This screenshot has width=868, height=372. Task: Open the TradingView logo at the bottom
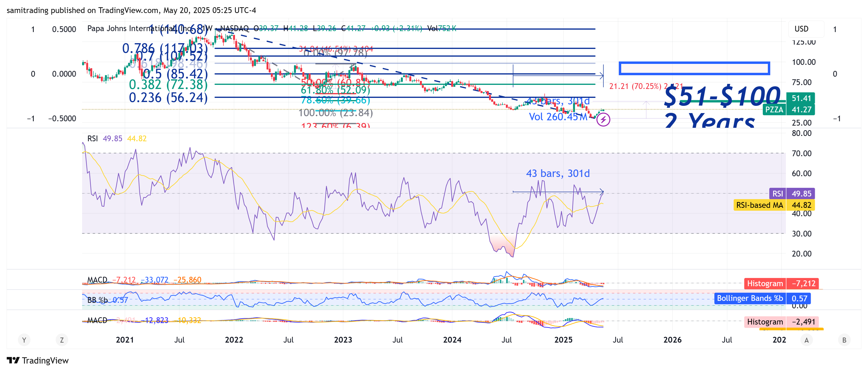38,360
